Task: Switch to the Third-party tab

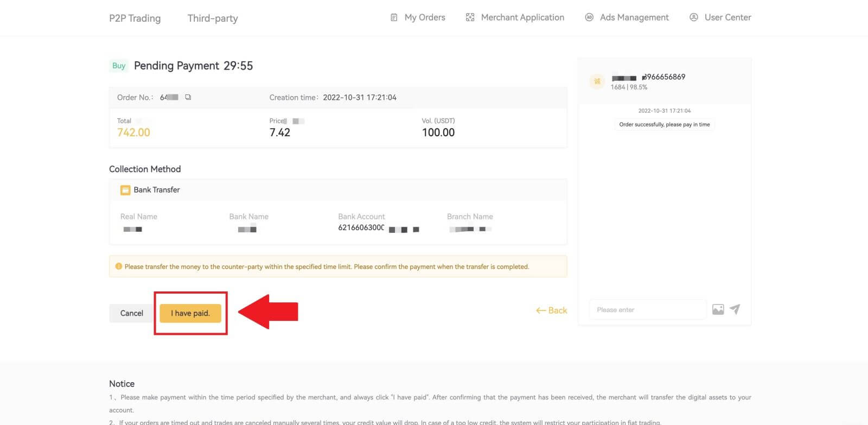Action: pyautogui.click(x=213, y=18)
